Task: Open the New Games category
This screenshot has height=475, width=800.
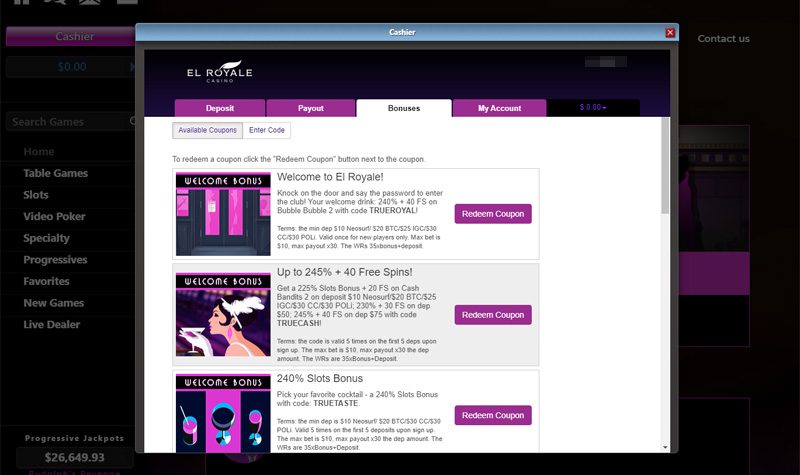Action: pyautogui.click(x=54, y=303)
